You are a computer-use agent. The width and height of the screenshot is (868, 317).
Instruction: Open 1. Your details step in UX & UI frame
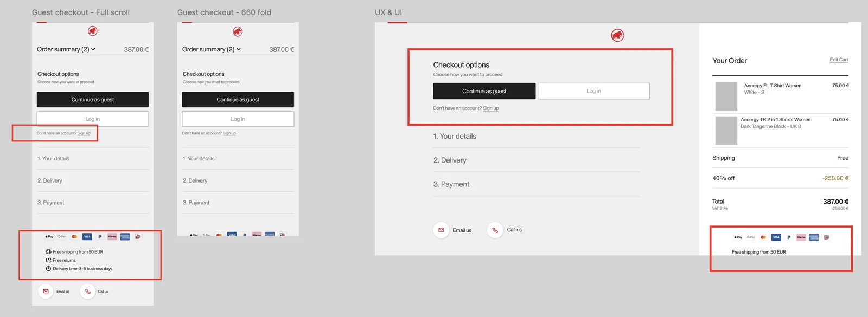(537, 137)
